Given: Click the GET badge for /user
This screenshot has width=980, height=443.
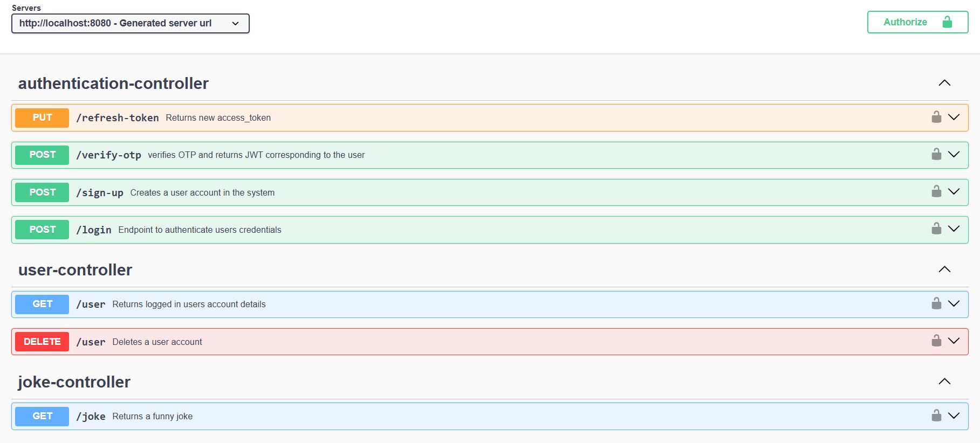Looking at the screenshot, I should coord(42,304).
